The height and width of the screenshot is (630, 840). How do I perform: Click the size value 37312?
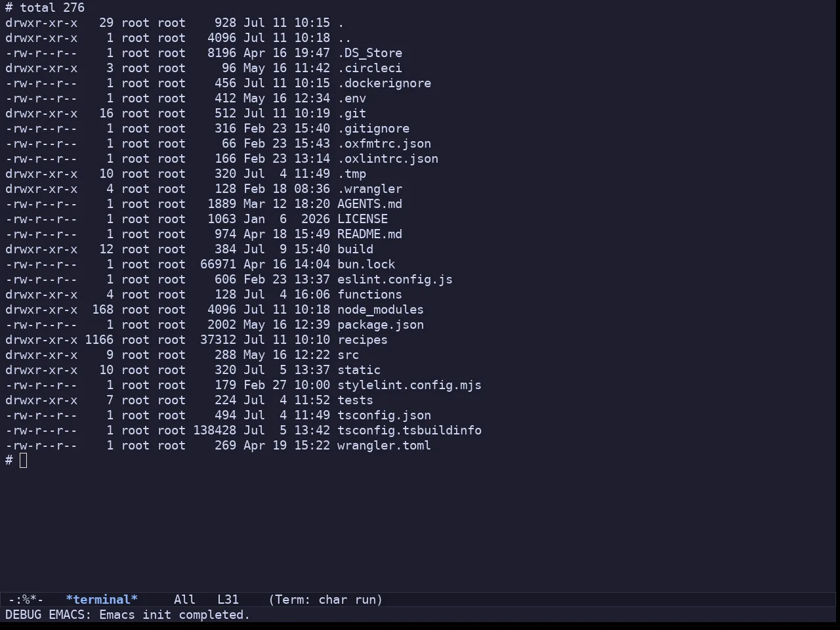[x=218, y=340]
